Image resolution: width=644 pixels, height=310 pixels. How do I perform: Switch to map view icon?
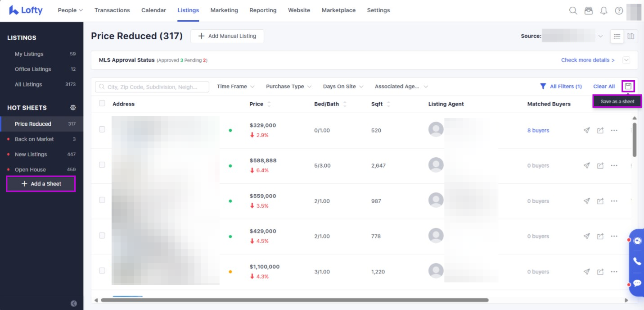click(x=631, y=36)
